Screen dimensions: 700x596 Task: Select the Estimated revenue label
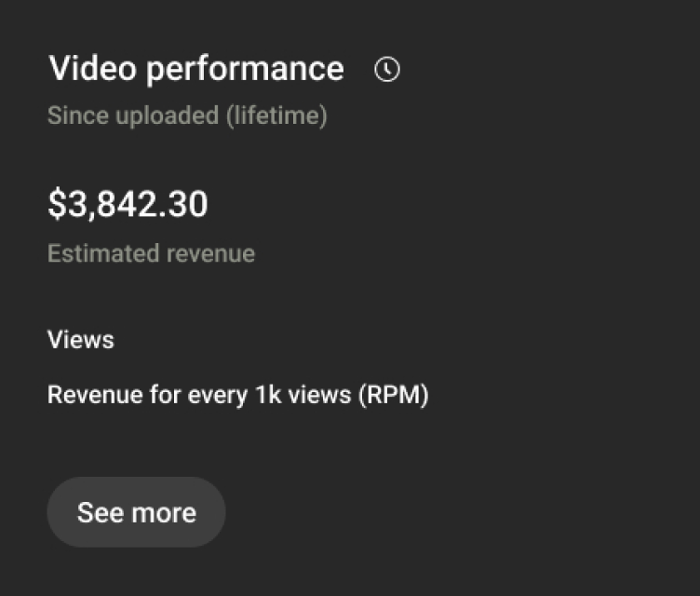(x=151, y=253)
